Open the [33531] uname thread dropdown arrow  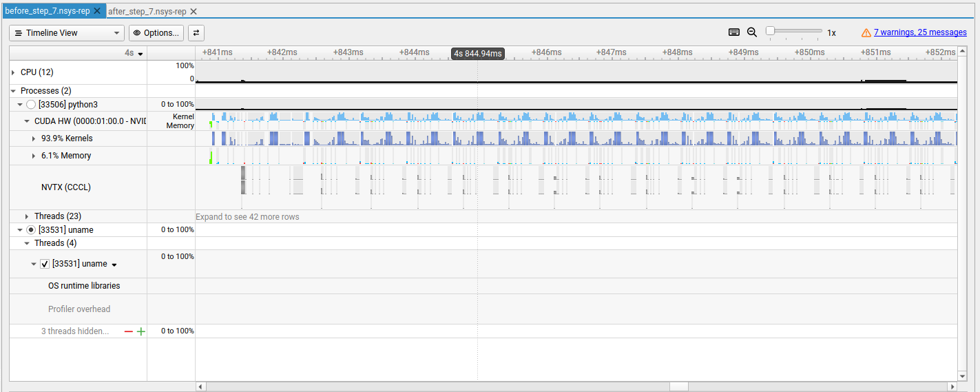pyautogui.click(x=114, y=265)
